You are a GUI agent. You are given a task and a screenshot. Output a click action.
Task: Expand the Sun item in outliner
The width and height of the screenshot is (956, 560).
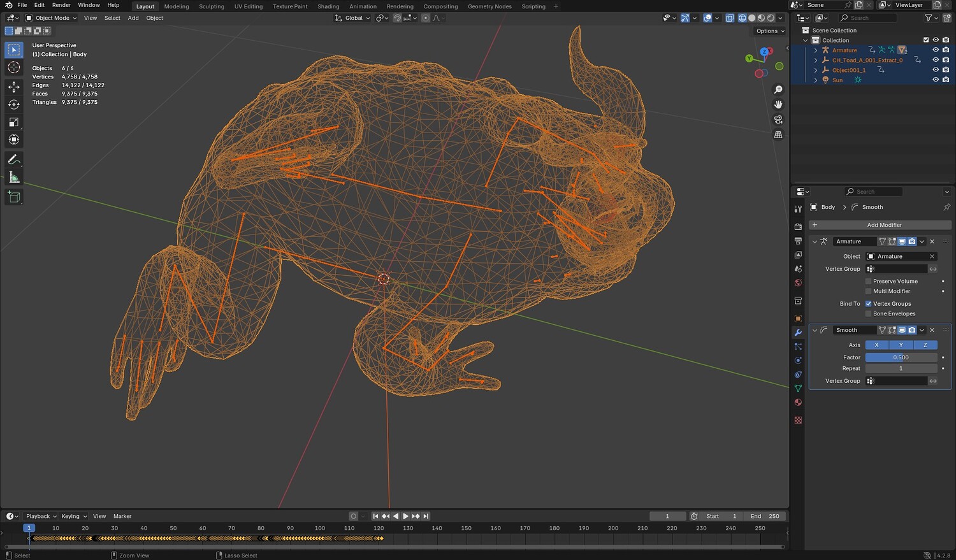click(816, 80)
